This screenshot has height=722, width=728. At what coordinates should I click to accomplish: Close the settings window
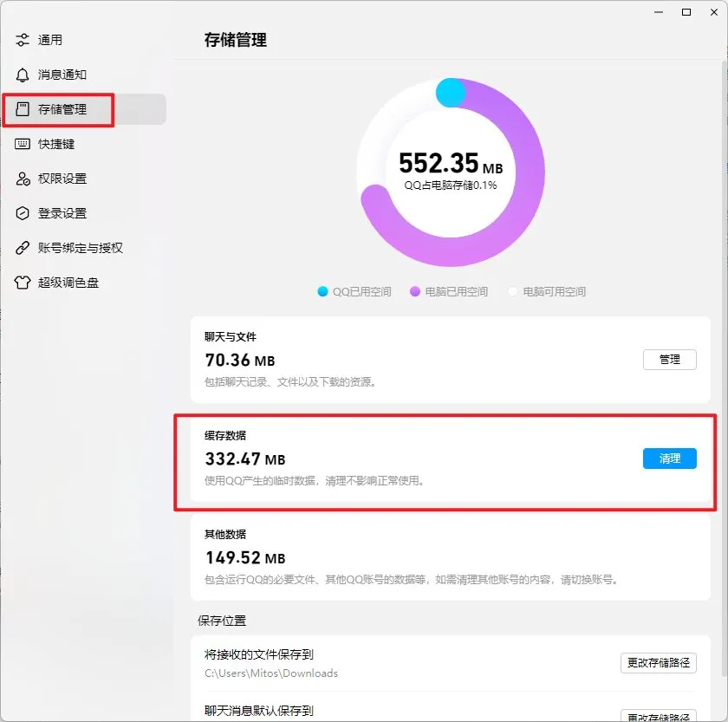coord(714,12)
